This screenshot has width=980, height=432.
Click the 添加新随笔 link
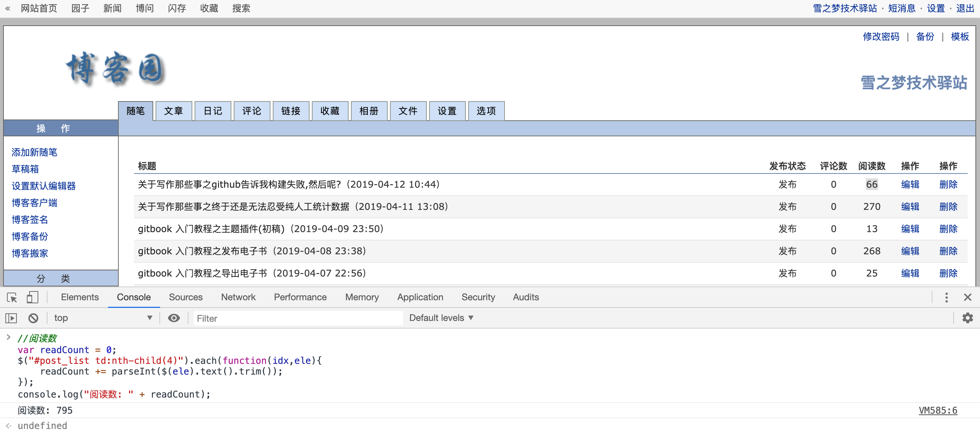click(x=34, y=152)
